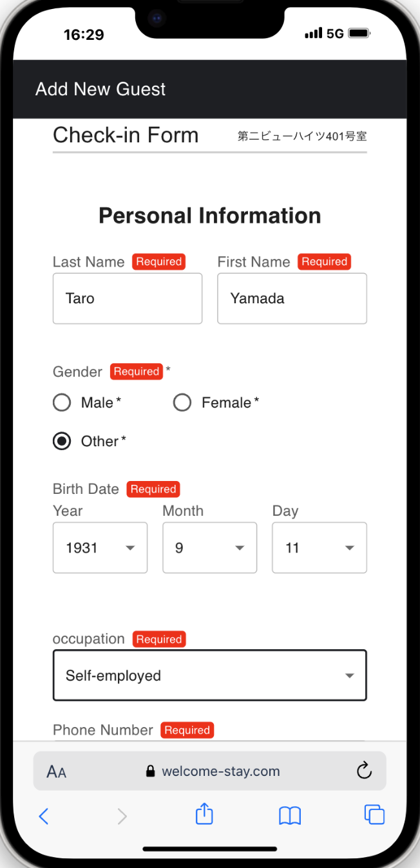Select the Female gender option
Screen dimensions: 420x868
(x=182, y=403)
